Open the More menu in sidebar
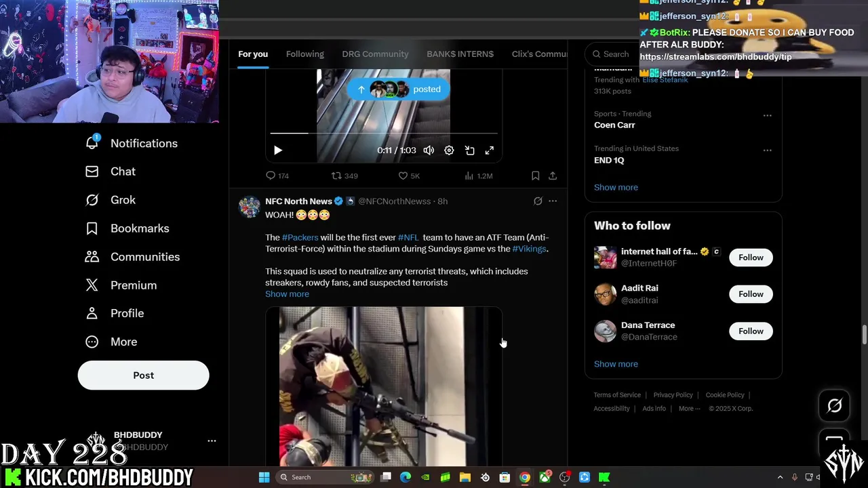868x488 pixels. (111, 342)
